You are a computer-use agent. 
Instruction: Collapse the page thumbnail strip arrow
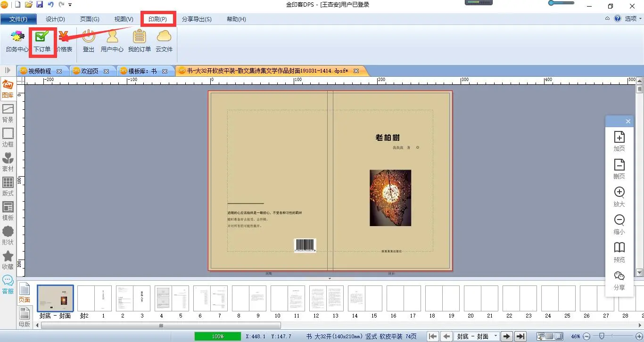point(330,278)
